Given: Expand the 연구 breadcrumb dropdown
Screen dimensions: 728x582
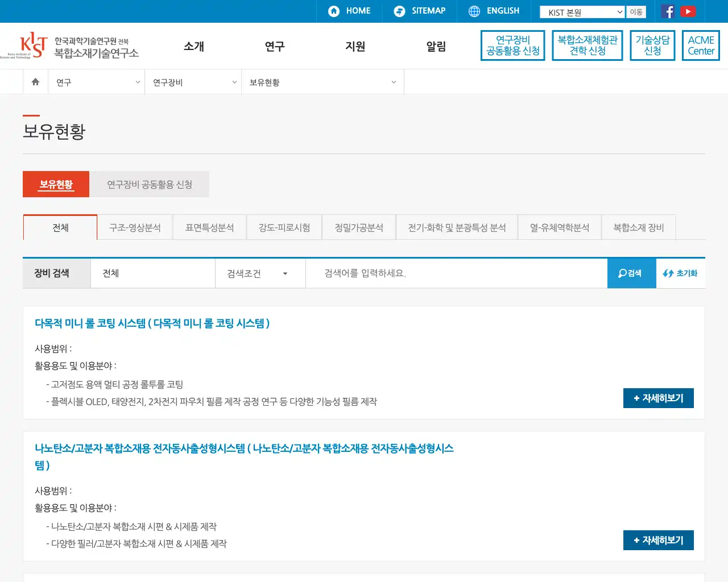Looking at the screenshot, I should (97, 82).
